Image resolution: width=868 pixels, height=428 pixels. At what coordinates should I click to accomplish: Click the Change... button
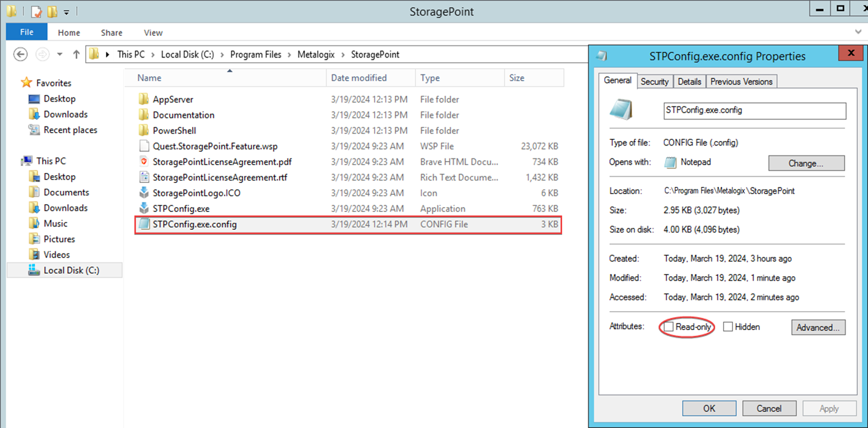806,163
